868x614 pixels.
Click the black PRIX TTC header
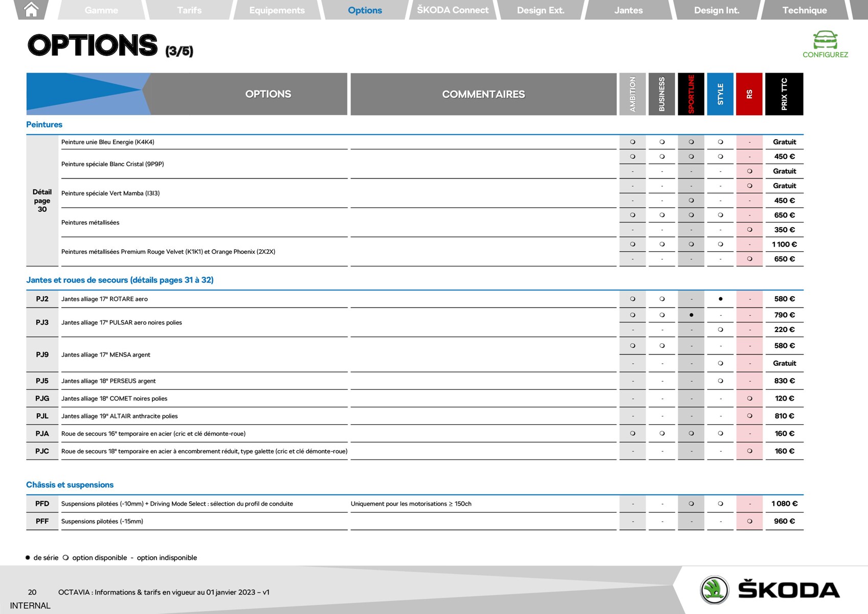[784, 94]
